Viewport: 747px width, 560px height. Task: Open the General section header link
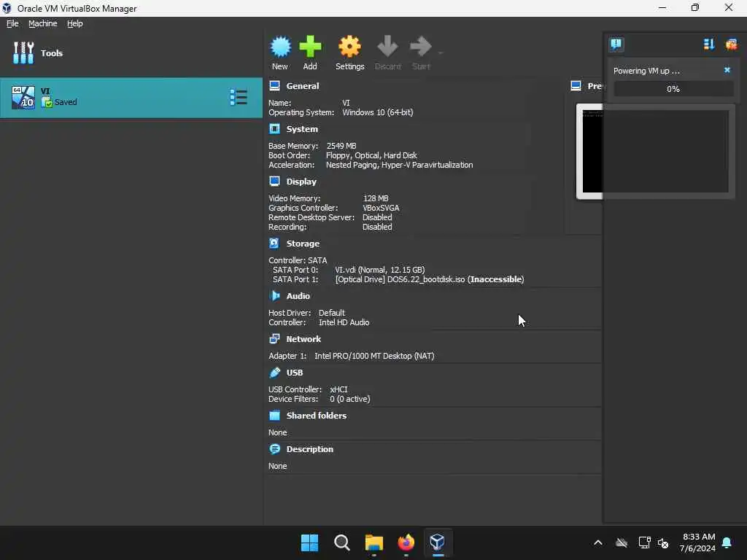coord(303,86)
